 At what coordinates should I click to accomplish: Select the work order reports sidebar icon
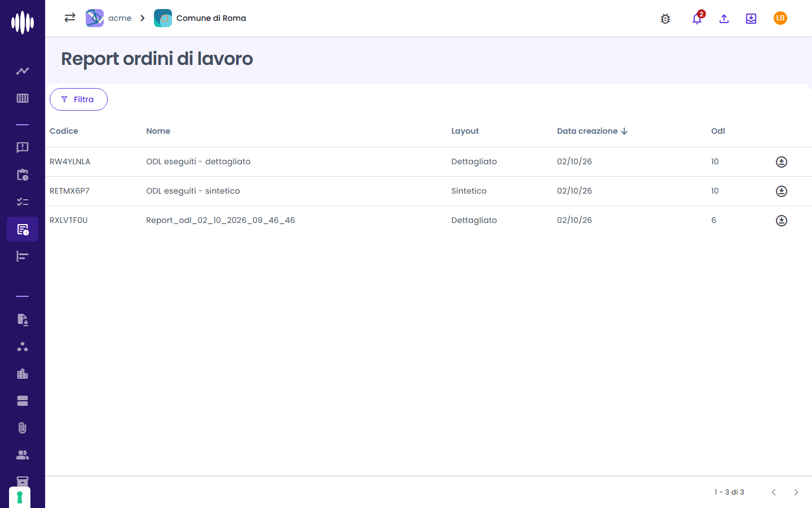coord(23,229)
